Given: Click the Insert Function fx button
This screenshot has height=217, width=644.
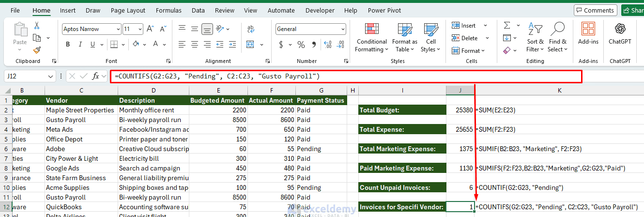Looking at the screenshot, I should (x=96, y=76).
